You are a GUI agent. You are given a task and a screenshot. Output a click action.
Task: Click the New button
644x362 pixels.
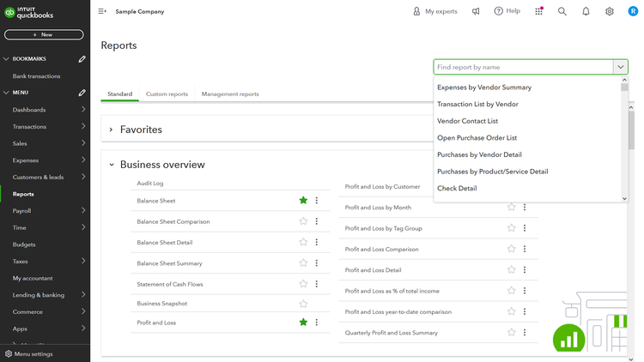pyautogui.click(x=44, y=35)
